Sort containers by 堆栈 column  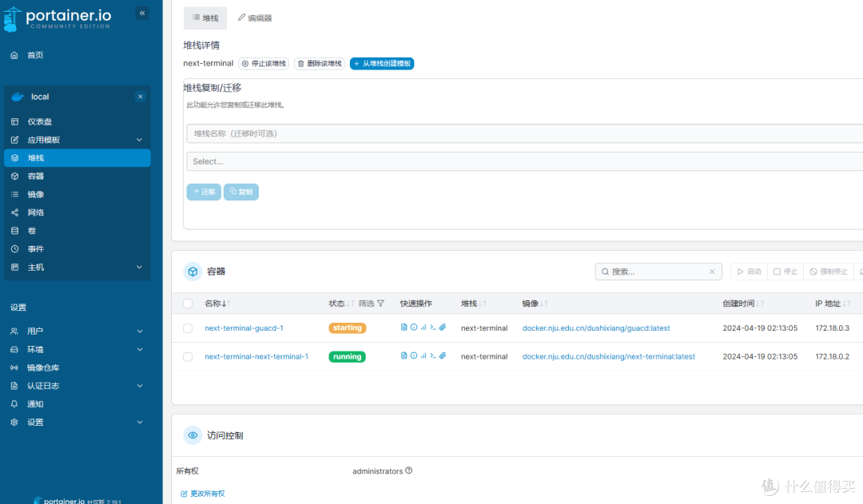(473, 304)
